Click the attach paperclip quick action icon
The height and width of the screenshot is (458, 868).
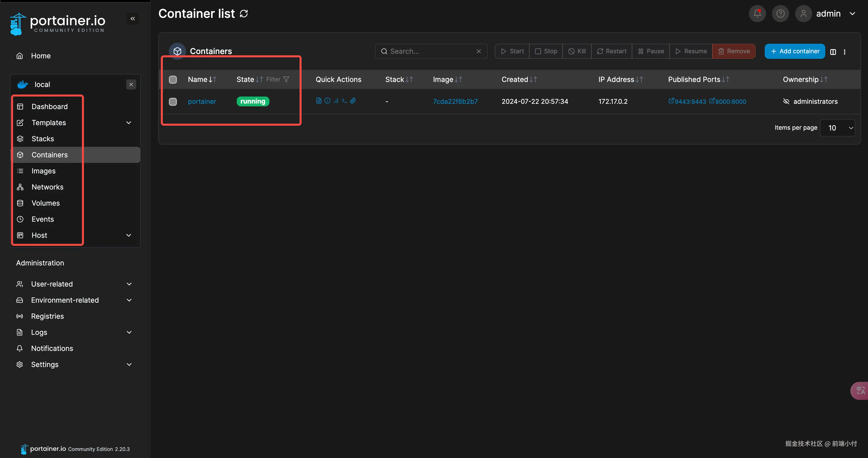click(x=353, y=101)
